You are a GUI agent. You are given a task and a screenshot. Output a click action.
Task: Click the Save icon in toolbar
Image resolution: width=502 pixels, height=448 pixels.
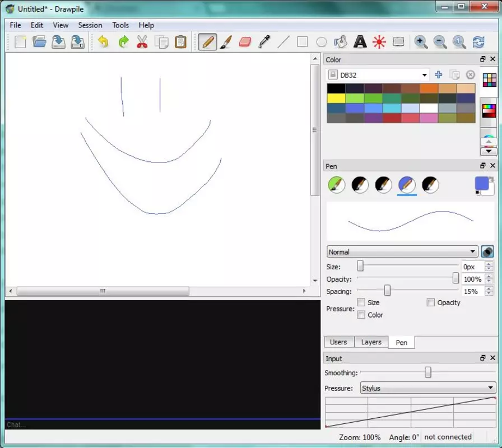point(58,42)
